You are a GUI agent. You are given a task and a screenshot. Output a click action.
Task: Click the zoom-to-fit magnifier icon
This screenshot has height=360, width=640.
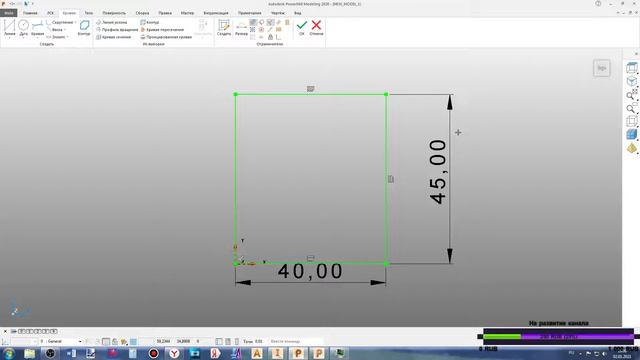[631, 95]
